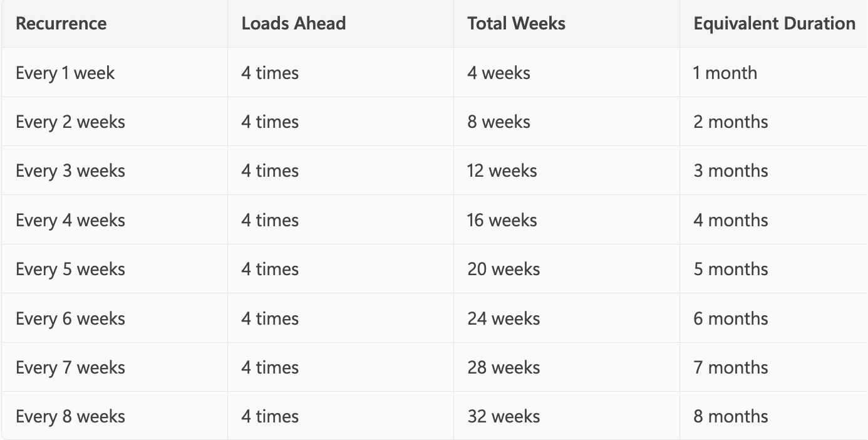
Task: Select the "Every 2 weeks" cell
Action: [70, 122]
